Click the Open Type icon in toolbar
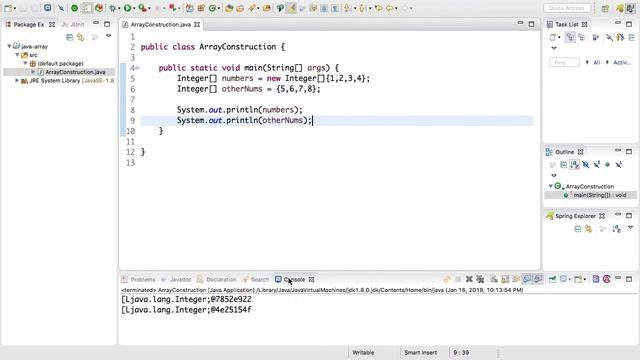The image size is (640, 360). click(229, 8)
